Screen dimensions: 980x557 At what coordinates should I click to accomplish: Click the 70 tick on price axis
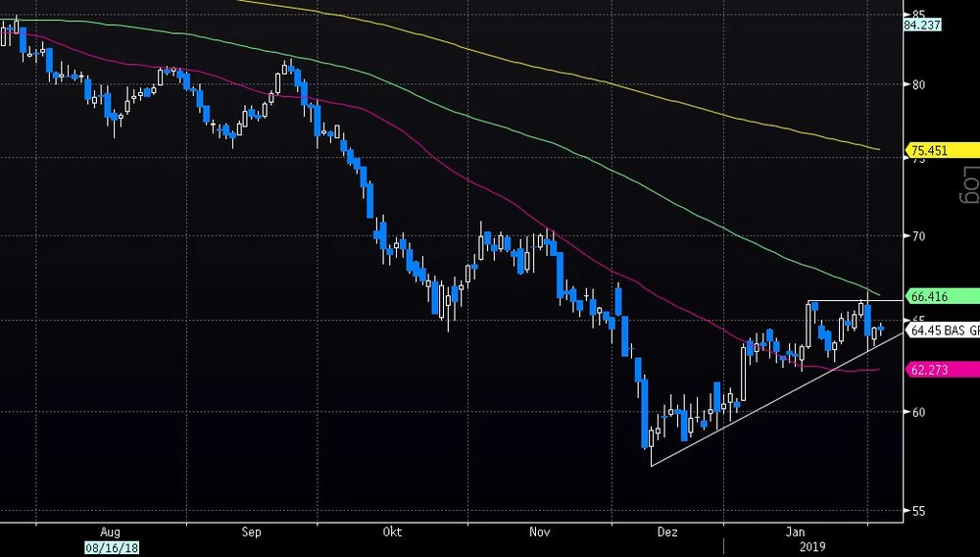(x=919, y=236)
